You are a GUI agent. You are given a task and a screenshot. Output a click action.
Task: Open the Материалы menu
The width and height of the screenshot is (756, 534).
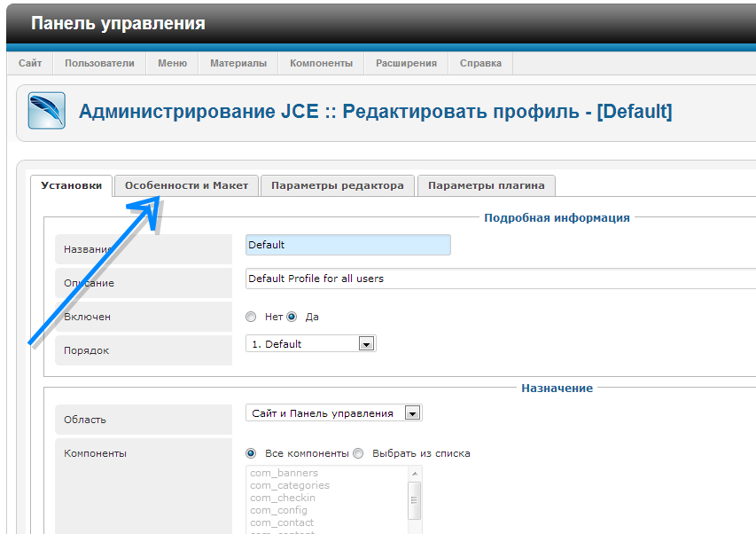tap(238, 64)
